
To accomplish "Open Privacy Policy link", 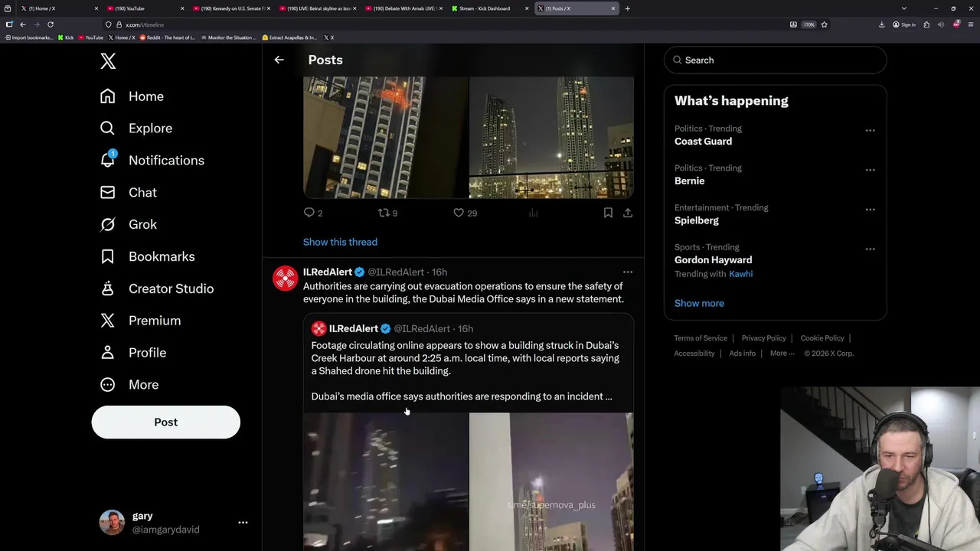I will [763, 338].
